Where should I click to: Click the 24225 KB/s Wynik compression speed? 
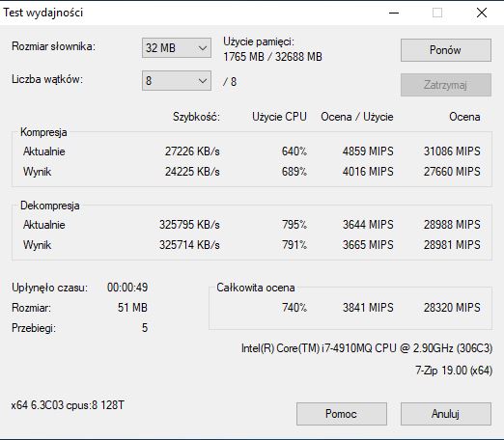(192, 172)
